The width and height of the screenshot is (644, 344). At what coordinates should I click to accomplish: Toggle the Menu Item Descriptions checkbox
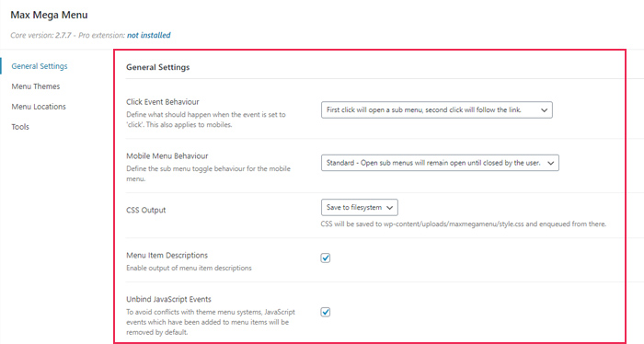pos(326,258)
